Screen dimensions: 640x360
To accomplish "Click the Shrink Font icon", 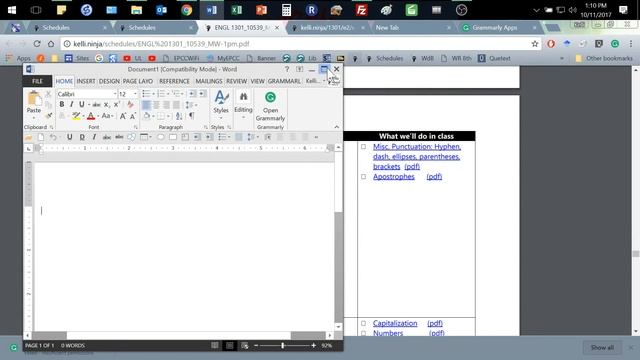I will pos(133,116).
